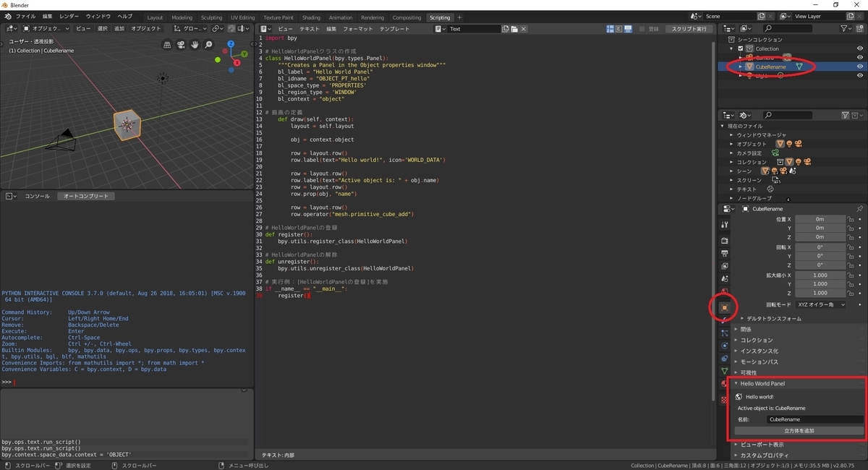868x470 pixels.
Task: Open outliner filter dropdown
Action: tap(848, 28)
